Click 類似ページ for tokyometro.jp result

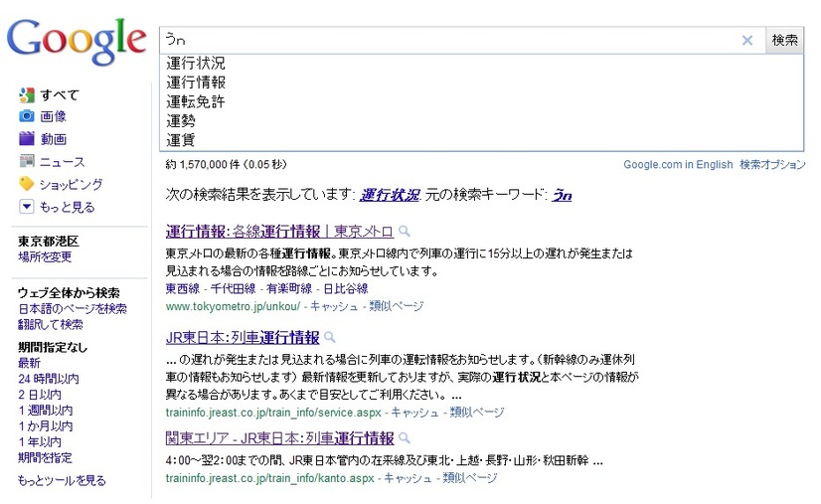point(397,306)
